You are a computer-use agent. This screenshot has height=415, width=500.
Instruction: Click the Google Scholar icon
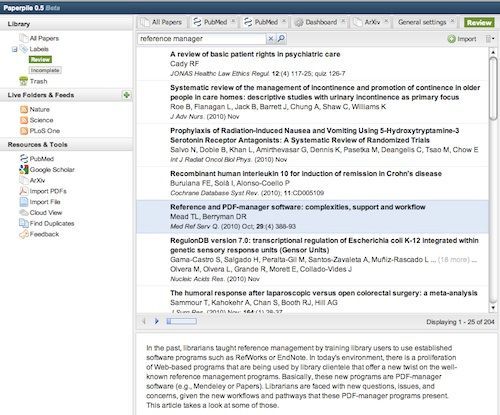[x=24, y=169]
